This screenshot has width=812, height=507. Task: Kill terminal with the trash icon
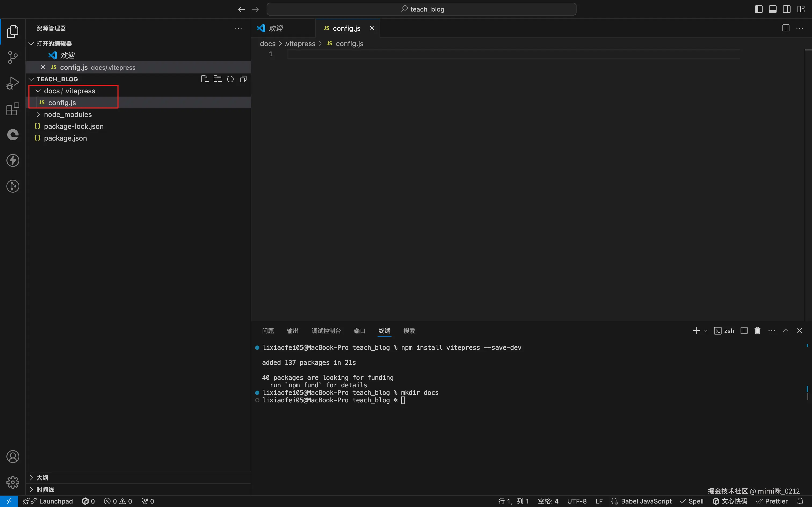(x=757, y=330)
